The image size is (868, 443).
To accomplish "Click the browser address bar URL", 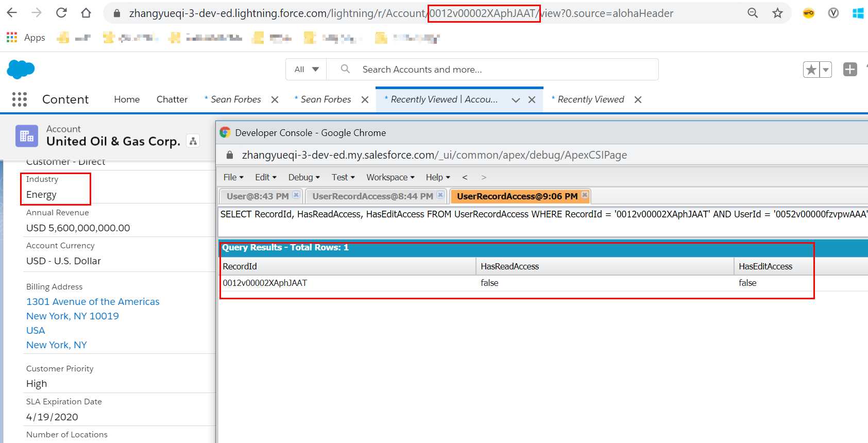I will coord(401,13).
